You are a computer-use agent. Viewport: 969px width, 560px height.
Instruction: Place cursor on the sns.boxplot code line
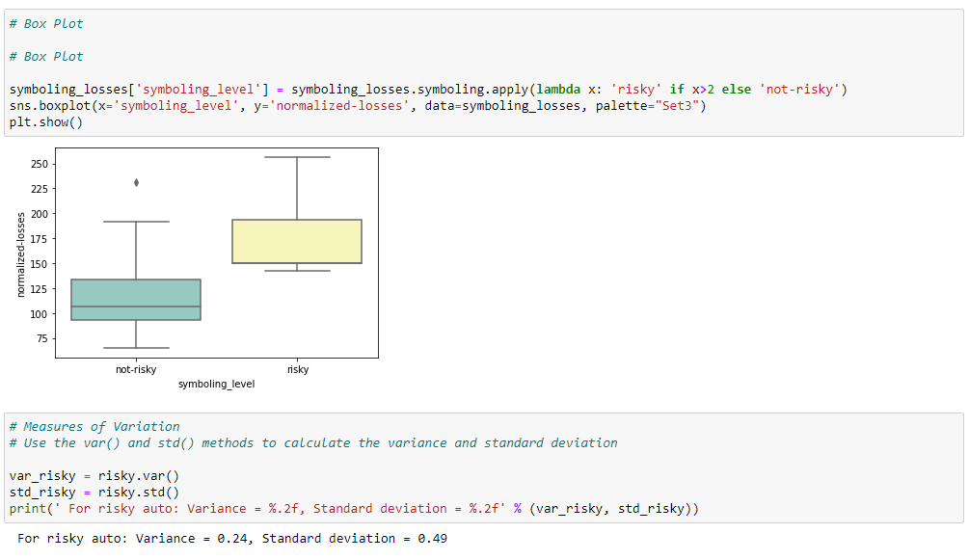[x=357, y=105]
